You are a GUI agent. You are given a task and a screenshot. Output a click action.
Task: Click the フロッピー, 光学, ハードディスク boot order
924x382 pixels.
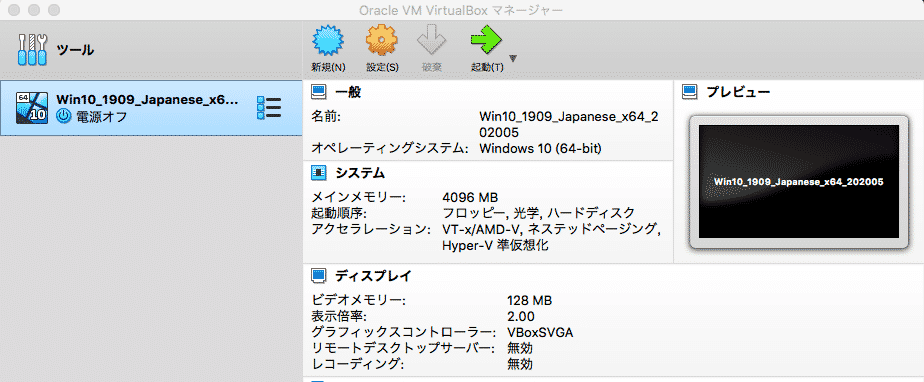pos(539,212)
